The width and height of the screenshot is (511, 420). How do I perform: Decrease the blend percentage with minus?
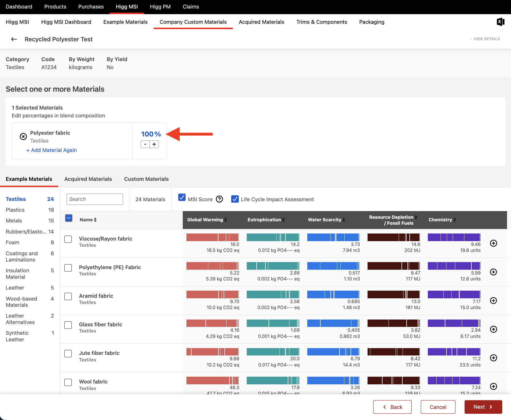145,144
